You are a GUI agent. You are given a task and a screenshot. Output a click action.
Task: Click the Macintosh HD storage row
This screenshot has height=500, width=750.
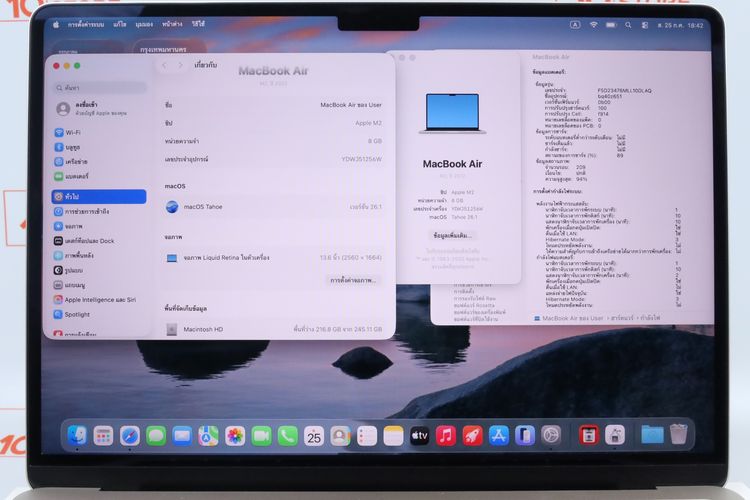point(273,330)
